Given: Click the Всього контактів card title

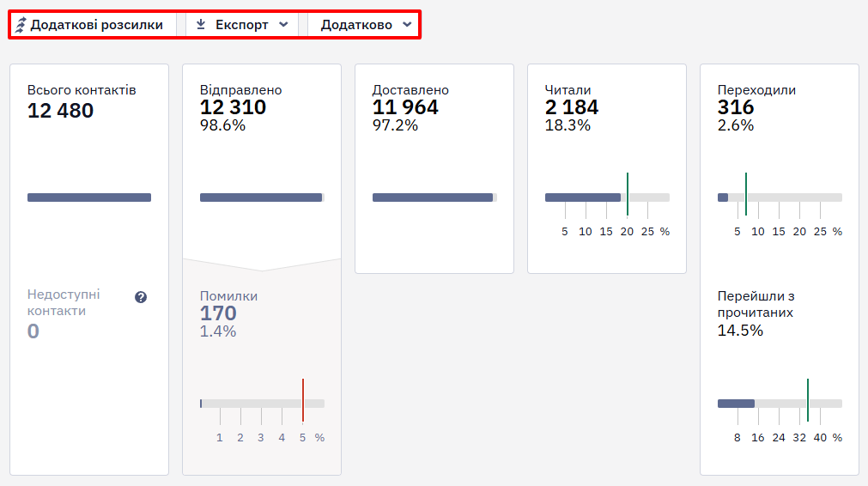Looking at the screenshot, I should click(x=82, y=89).
